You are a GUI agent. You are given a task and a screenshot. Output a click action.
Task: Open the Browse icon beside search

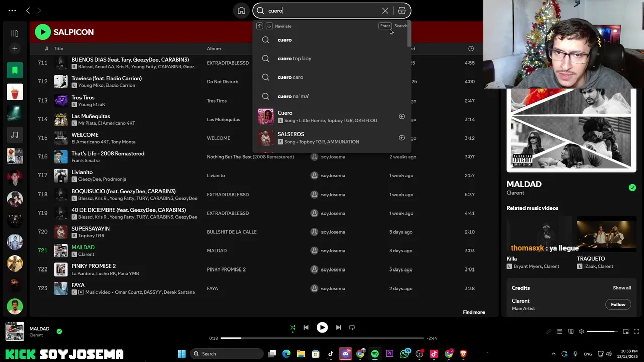click(401, 11)
